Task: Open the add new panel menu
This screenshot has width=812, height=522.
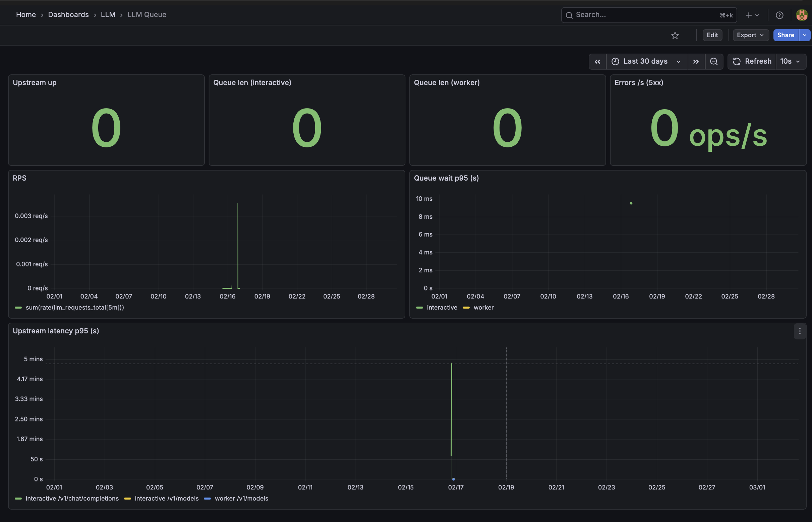Action: tap(752, 15)
